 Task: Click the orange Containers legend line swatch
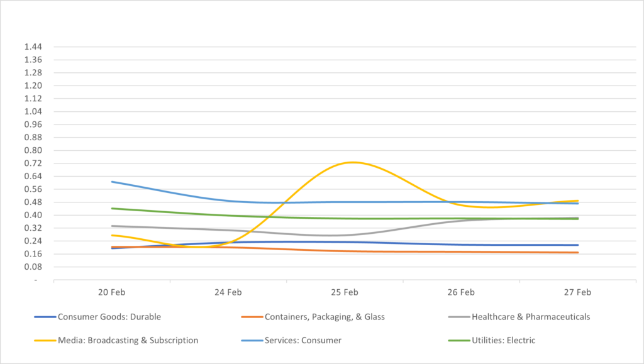tap(252, 317)
